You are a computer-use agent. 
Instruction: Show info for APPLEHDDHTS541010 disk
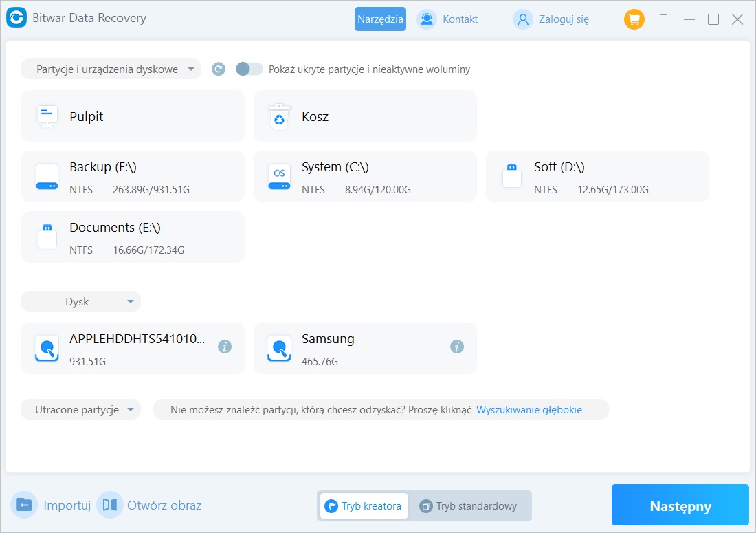point(224,347)
